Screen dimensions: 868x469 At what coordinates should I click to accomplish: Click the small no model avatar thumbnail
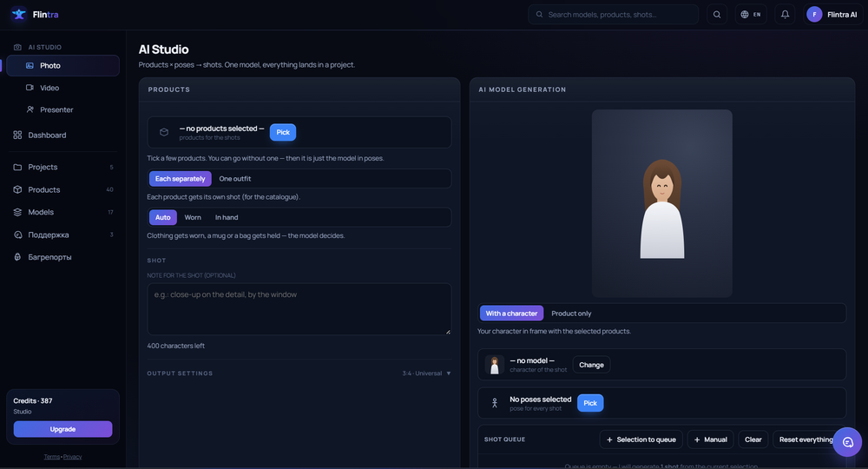[x=495, y=365]
